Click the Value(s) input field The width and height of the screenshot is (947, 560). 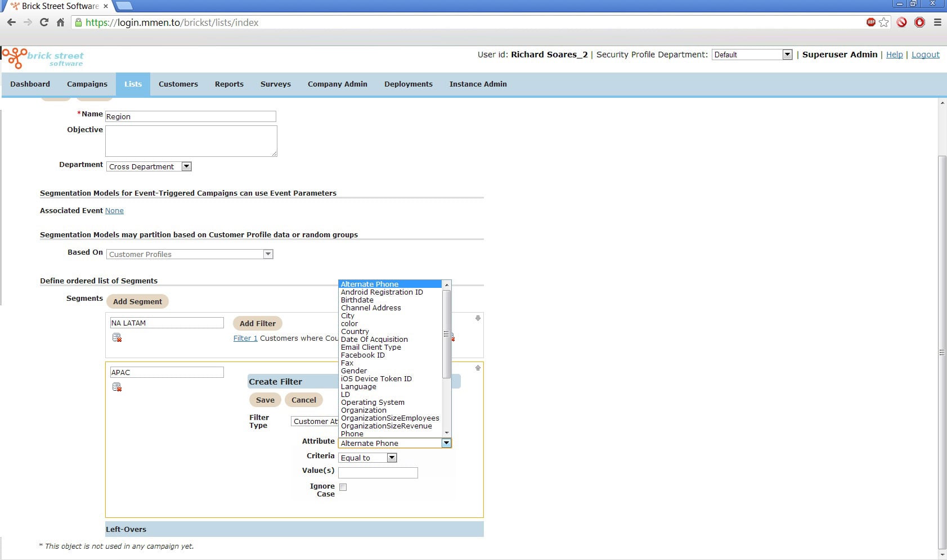(378, 473)
